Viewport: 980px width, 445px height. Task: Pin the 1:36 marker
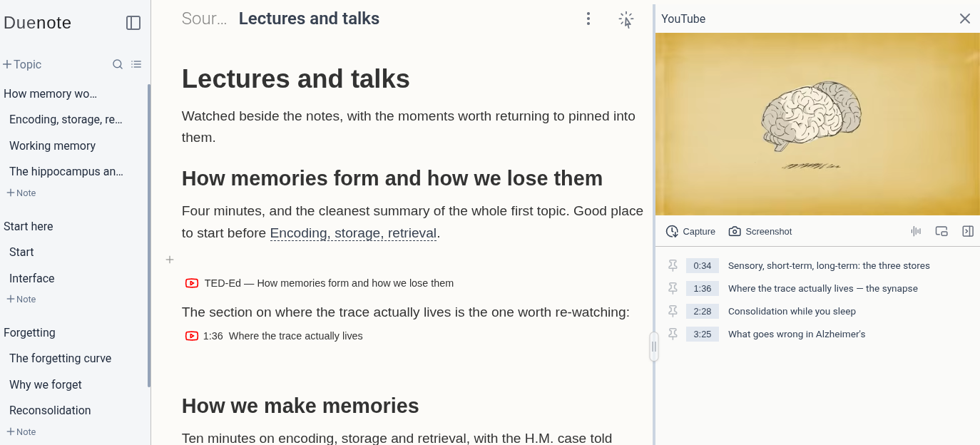673,288
